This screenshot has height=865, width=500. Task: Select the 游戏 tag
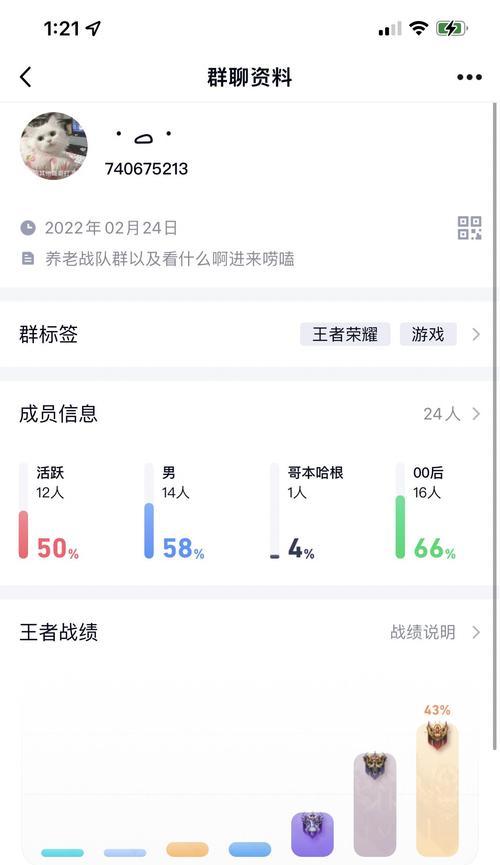coord(428,334)
